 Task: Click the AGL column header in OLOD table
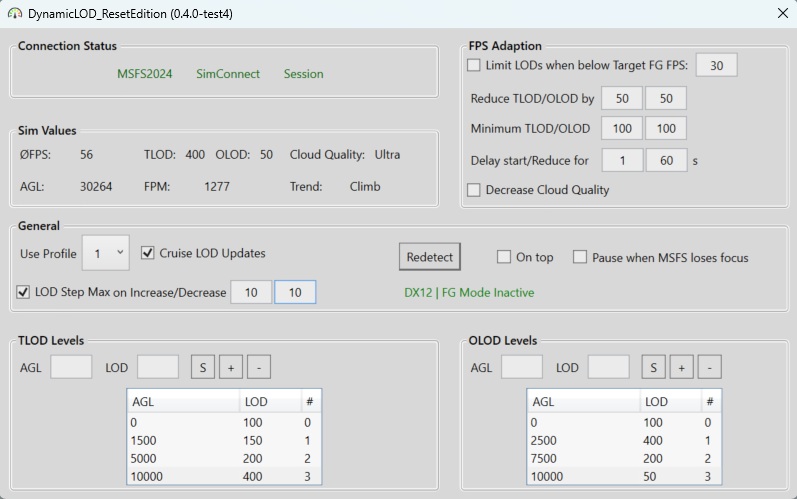click(x=583, y=401)
